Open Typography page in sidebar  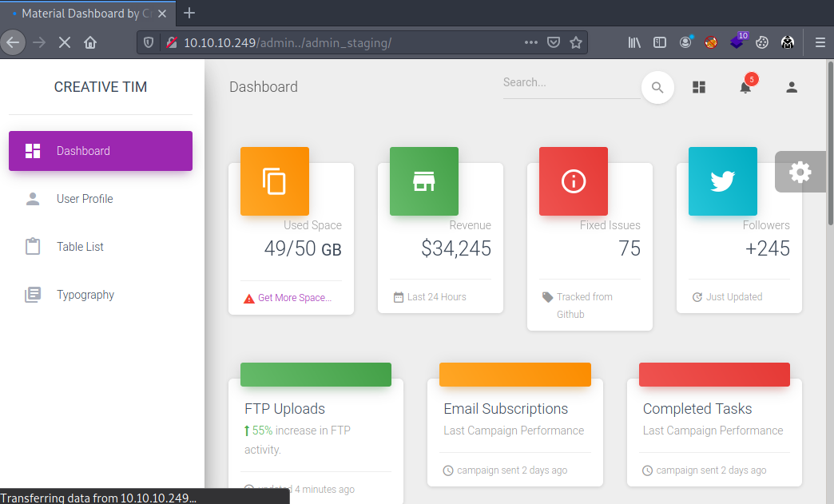(x=85, y=295)
